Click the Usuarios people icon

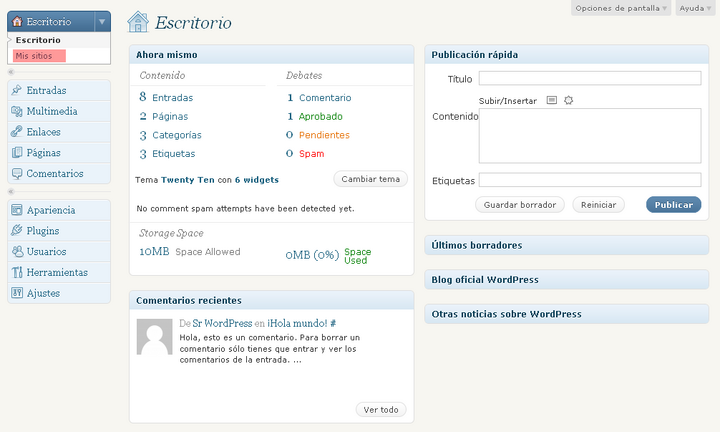[17, 252]
